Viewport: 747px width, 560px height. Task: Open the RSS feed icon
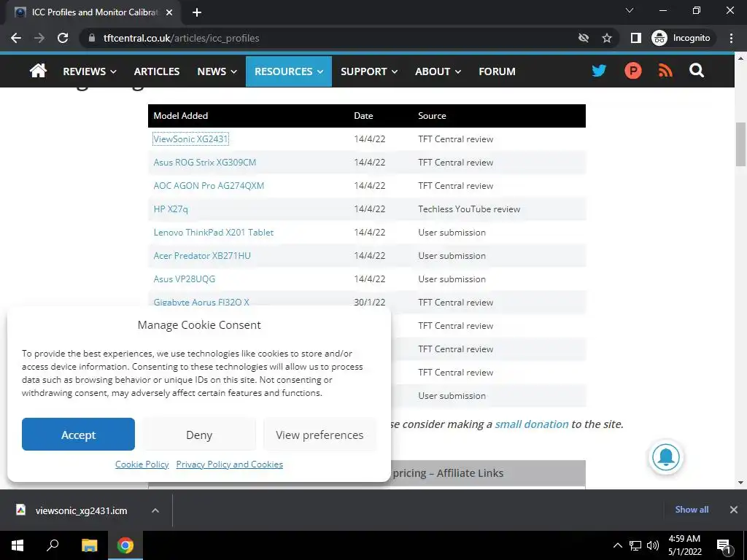[x=665, y=71]
